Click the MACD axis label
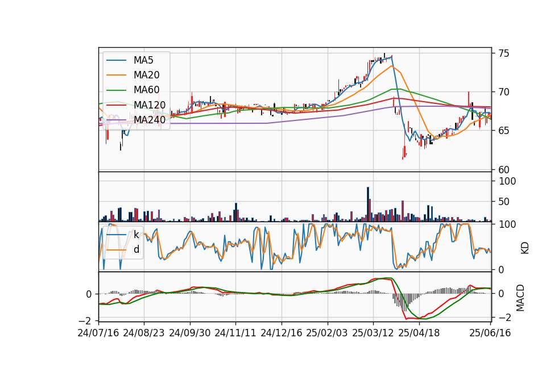The width and height of the screenshot is (546, 392). click(520, 298)
